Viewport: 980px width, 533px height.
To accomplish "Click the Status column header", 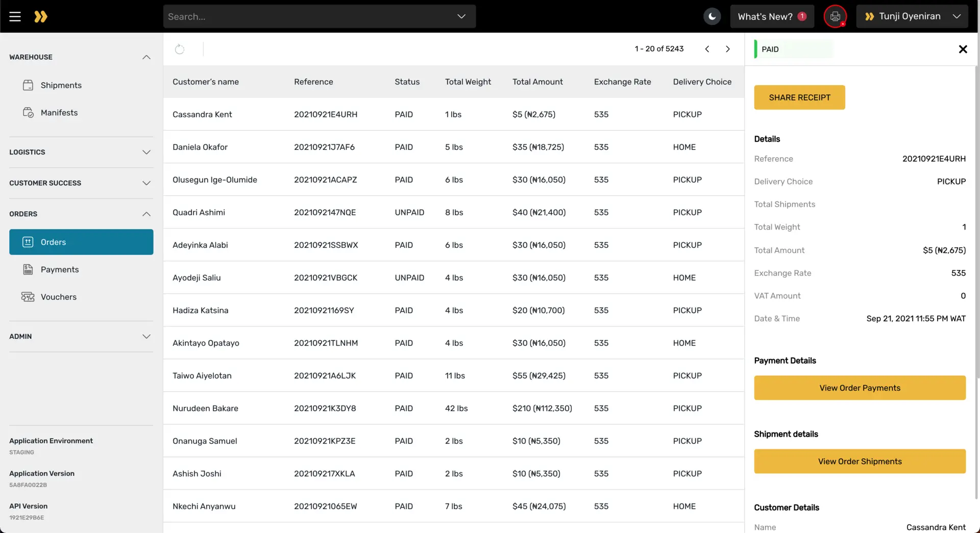I will pyautogui.click(x=407, y=82).
